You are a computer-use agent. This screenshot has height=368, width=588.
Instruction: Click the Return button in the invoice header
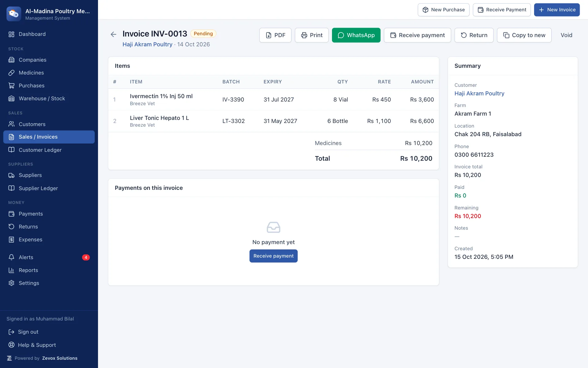coord(474,35)
